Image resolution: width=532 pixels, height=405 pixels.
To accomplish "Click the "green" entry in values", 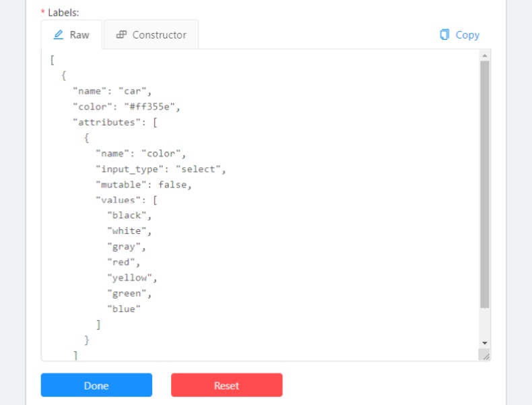I will (x=128, y=293).
